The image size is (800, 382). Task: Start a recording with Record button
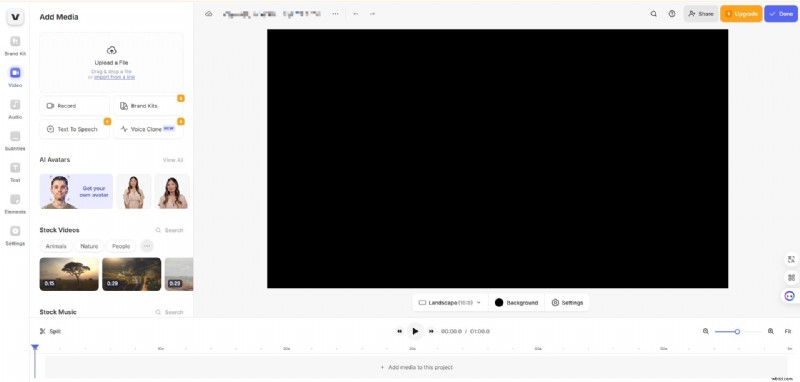[74, 106]
